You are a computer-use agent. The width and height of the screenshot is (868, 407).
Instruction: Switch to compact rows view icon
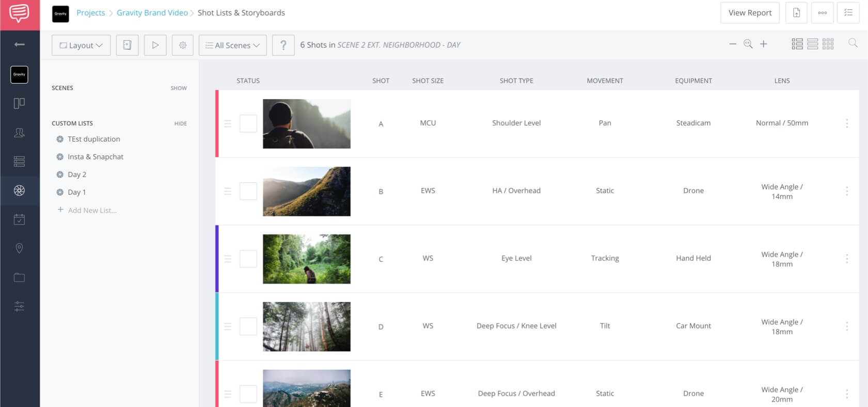813,44
